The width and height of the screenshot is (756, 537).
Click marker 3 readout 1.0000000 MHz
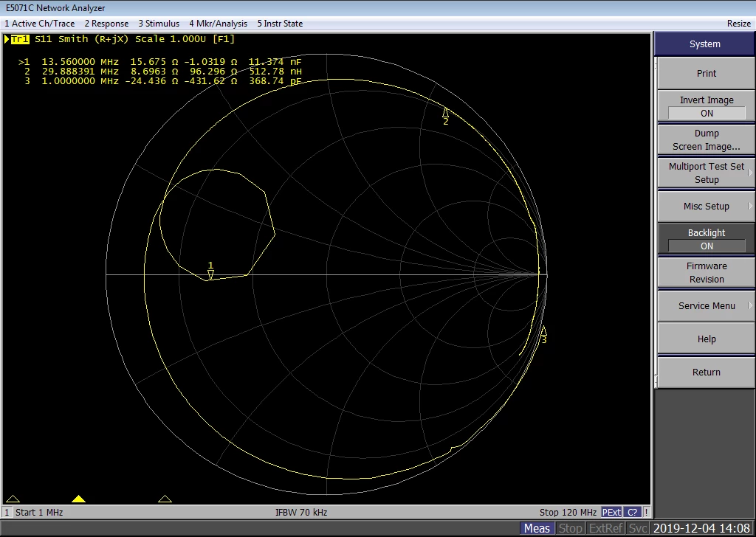click(80, 81)
